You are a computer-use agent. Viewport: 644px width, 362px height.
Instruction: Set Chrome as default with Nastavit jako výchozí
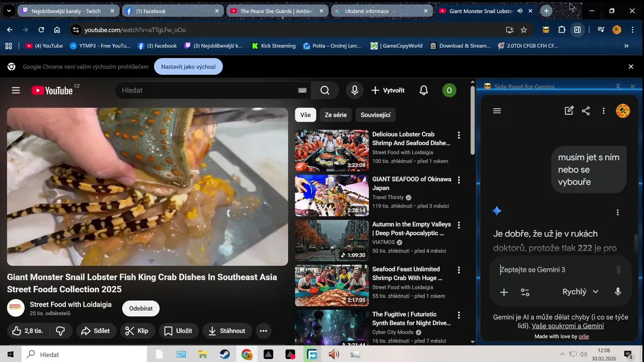(188, 66)
